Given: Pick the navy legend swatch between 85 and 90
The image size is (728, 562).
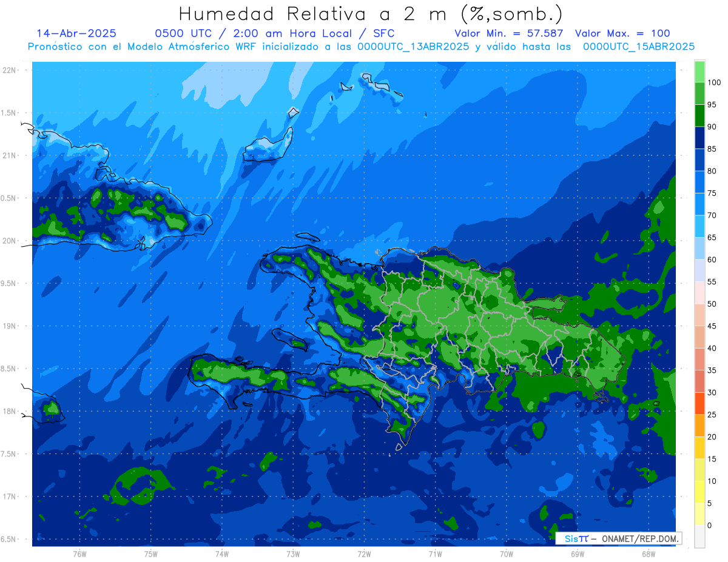Looking at the screenshot, I should pos(699,138).
